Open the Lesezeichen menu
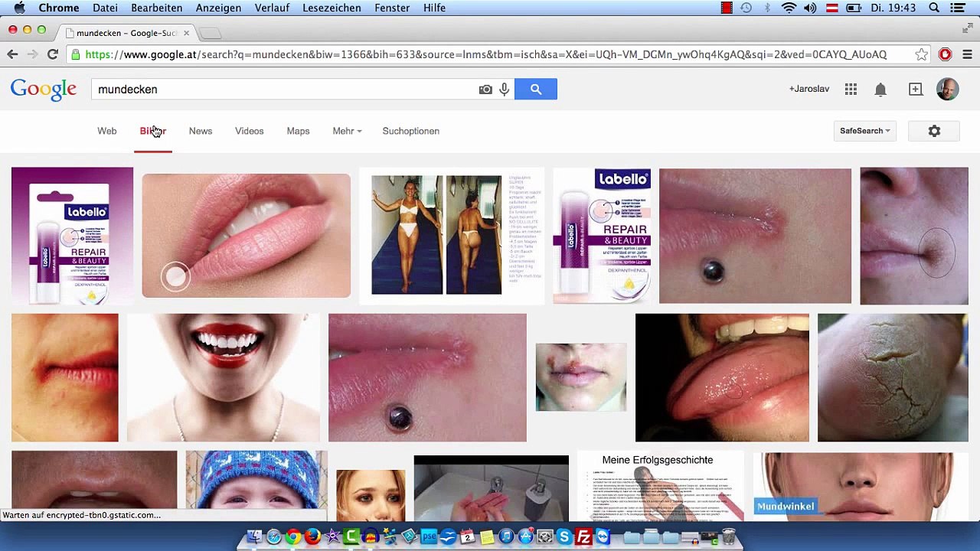The height and width of the screenshot is (551, 980). (x=332, y=8)
